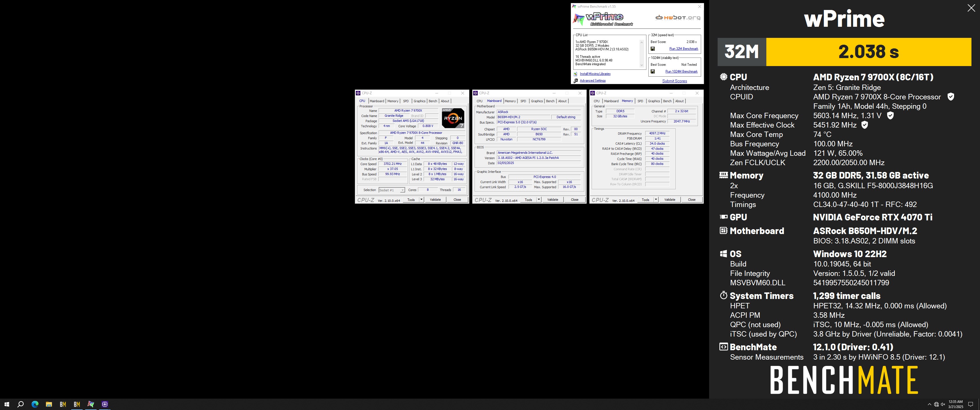The image size is (980, 410).
Task: Click the Bus Specs PCI-Express 5.0 field
Action: [539, 122]
